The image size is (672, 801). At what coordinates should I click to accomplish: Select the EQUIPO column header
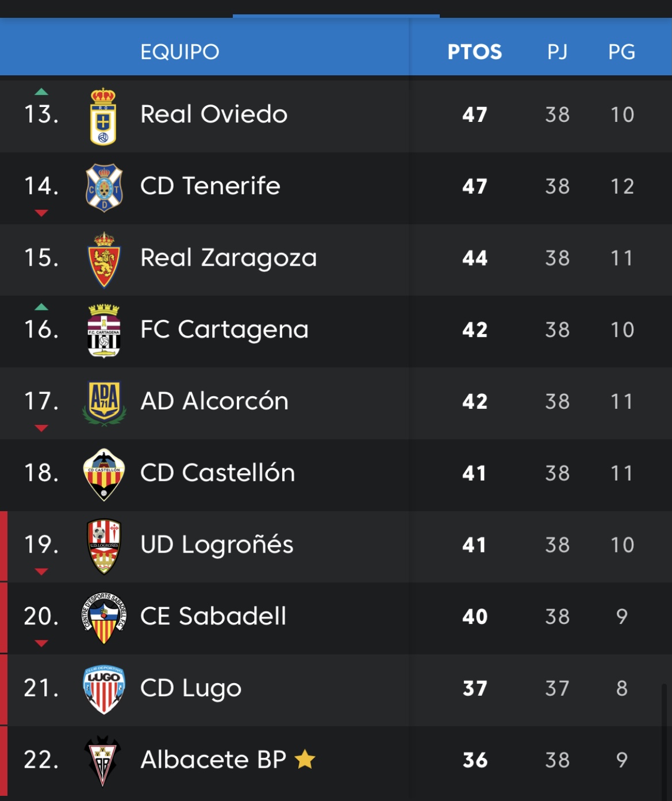pyautogui.click(x=180, y=52)
